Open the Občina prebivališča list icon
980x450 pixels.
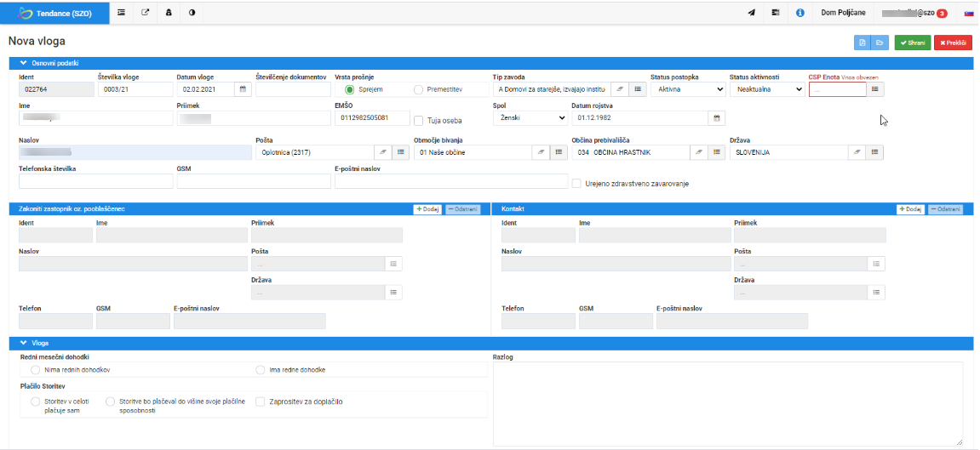(x=717, y=152)
